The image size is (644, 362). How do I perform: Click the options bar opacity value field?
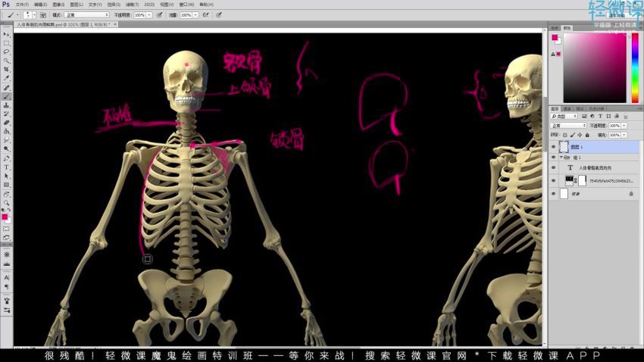pos(139,15)
